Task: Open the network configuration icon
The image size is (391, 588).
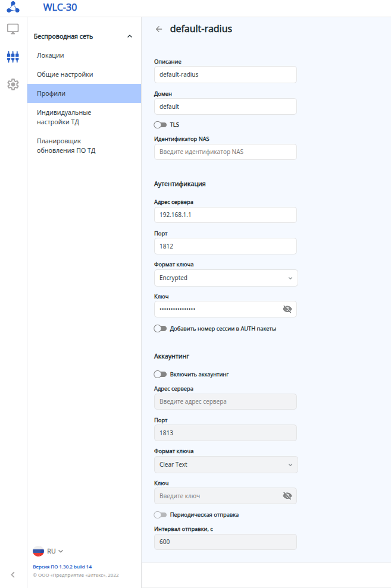Action: click(13, 56)
